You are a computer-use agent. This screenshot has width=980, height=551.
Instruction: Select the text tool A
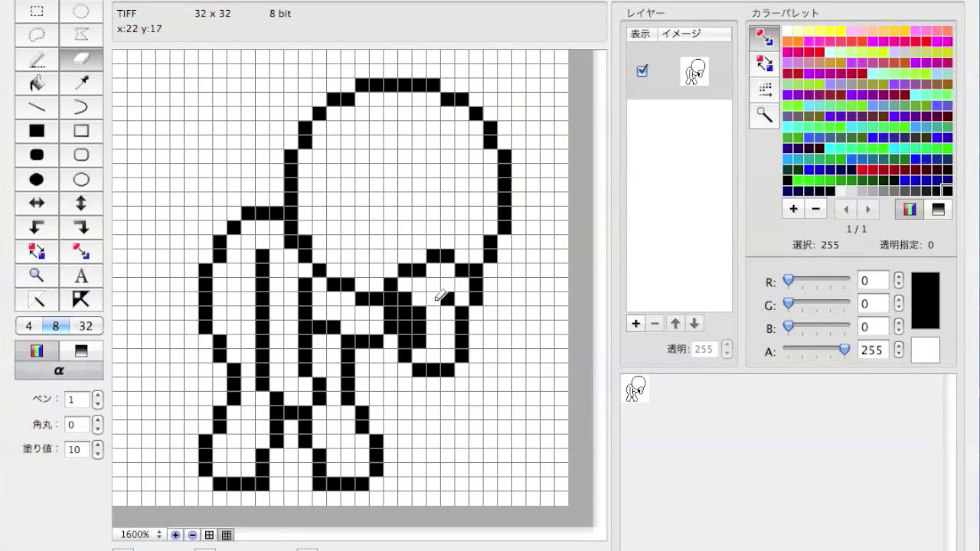pos(81,275)
